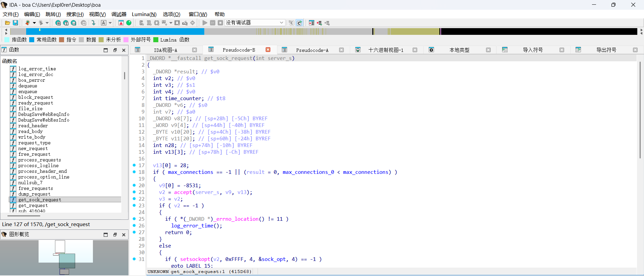Screen dimensions: 644x276
Task: Click the log_error_time call on line 26
Action: 192,226
